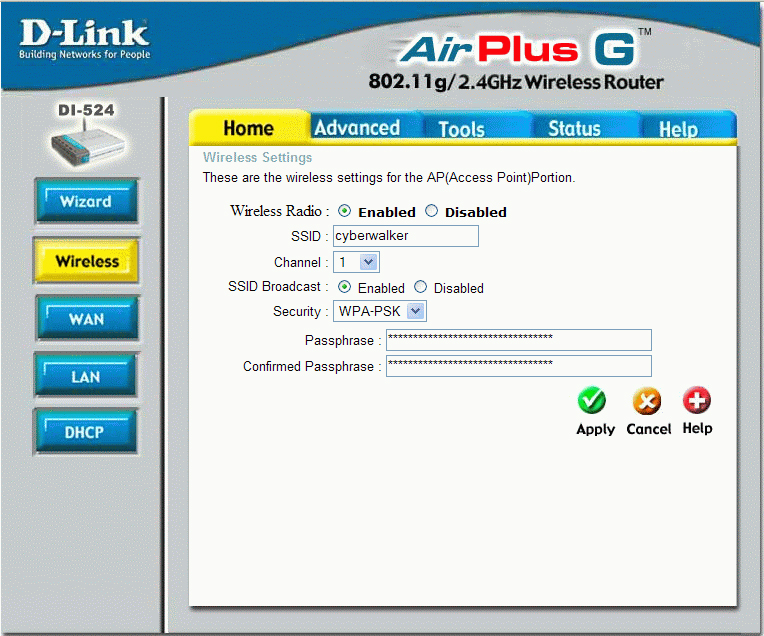Set SSID Broadcast to Enabled

(x=345, y=287)
